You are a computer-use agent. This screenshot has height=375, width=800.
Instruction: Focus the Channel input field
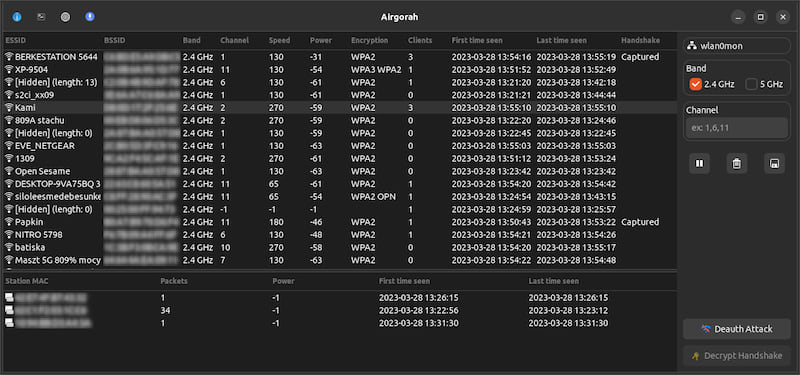[736, 128]
